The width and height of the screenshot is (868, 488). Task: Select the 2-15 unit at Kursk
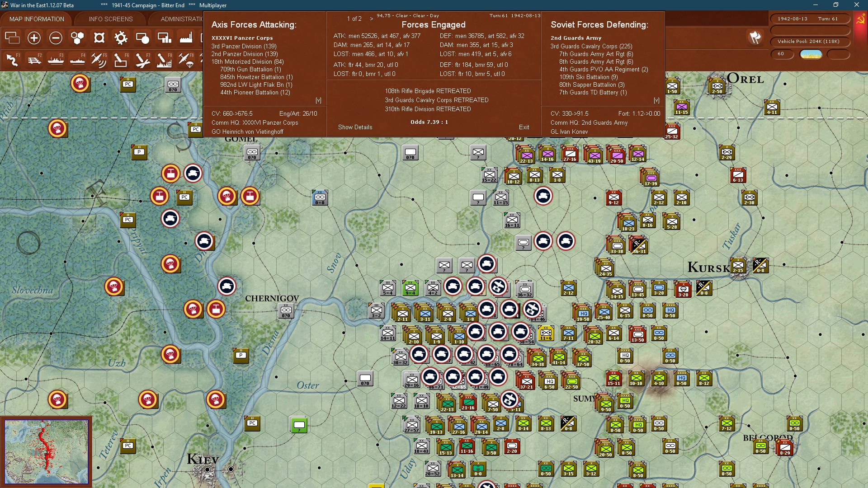738,265
